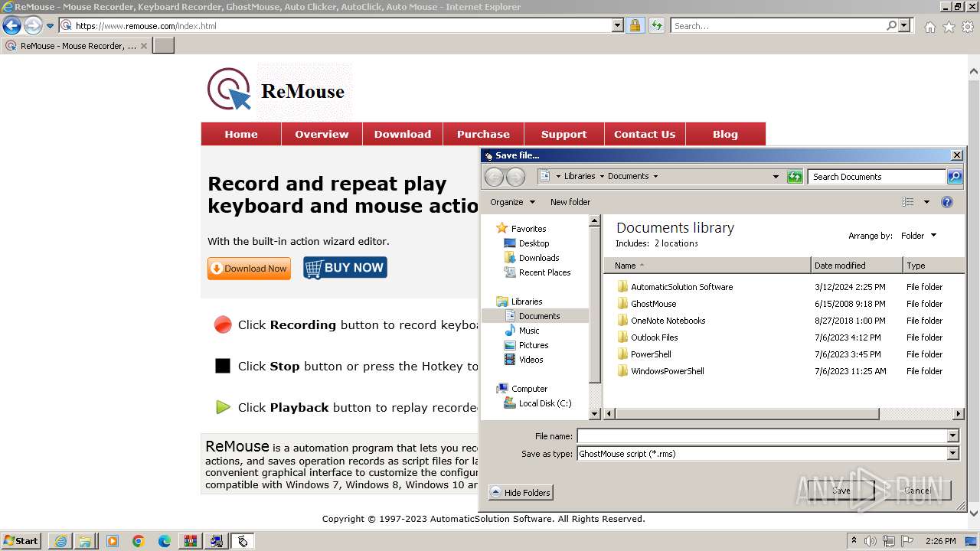Go back in the Save file dialog
The height and width of the screenshot is (551, 980).
click(495, 177)
